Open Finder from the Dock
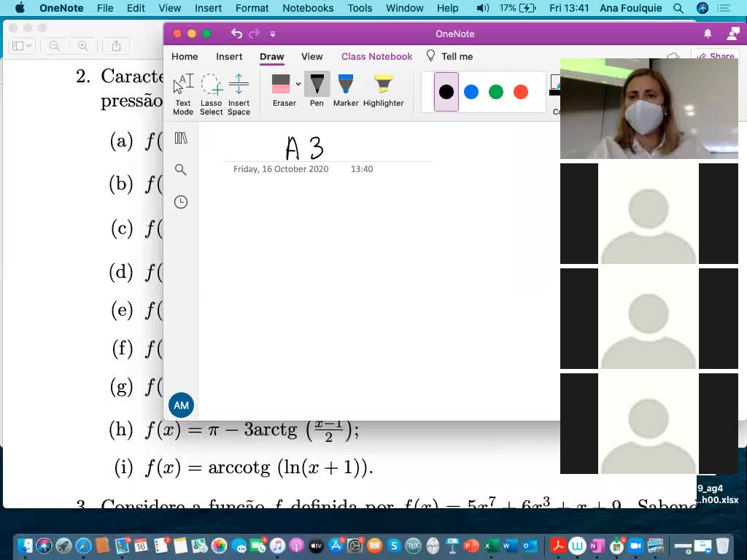Screen dimensions: 747x560 (25, 545)
